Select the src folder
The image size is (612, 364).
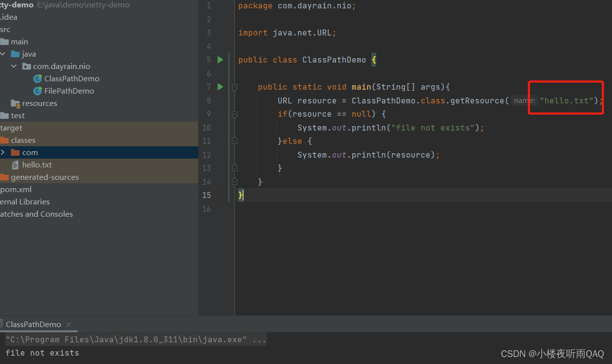point(5,30)
